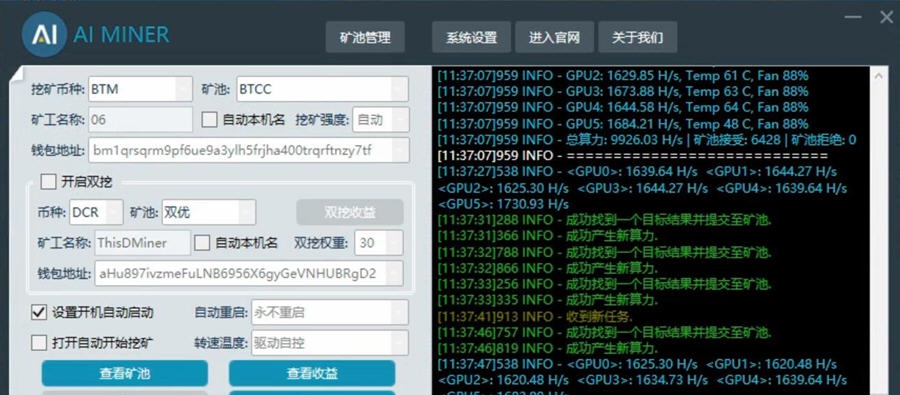Click the 查看矿池 button
900x395 pixels.
click(125, 373)
